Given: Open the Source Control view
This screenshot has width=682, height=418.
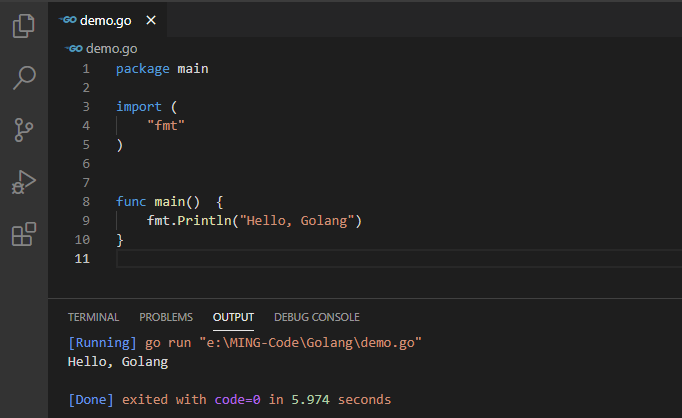Looking at the screenshot, I should pyautogui.click(x=23, y=130).
